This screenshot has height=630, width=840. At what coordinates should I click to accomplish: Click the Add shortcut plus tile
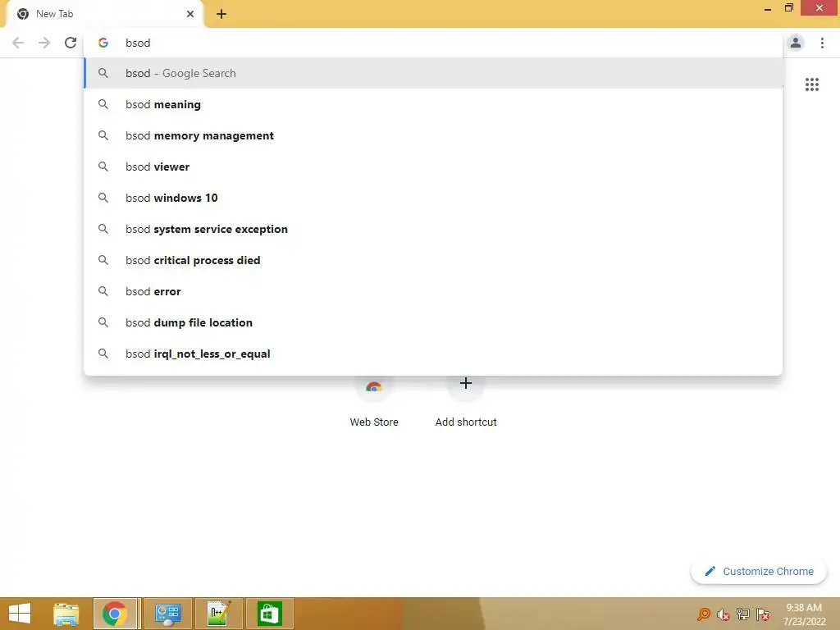click(x=466, y=402)
